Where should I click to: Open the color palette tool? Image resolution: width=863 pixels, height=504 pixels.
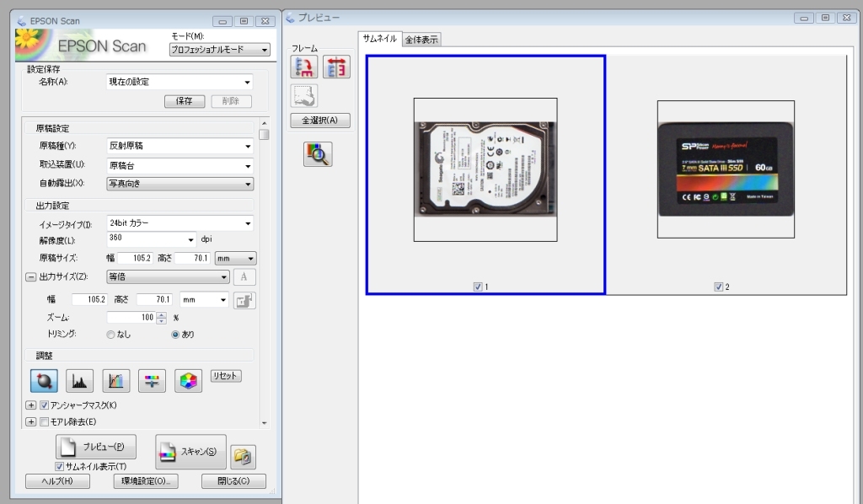(188, 381)
